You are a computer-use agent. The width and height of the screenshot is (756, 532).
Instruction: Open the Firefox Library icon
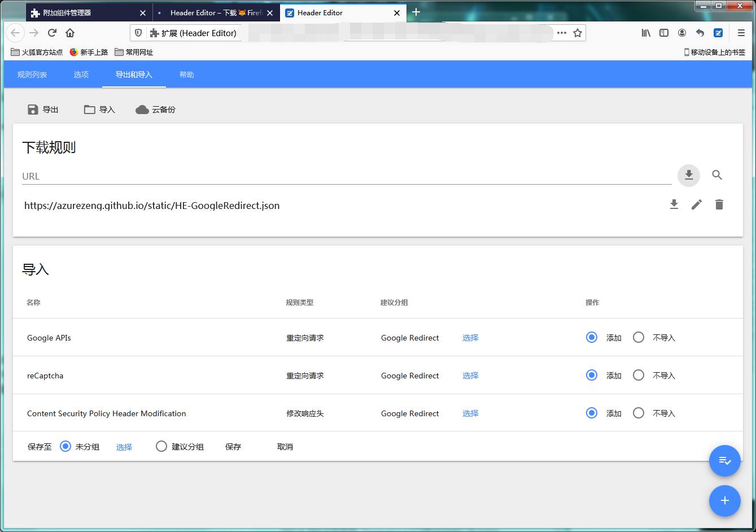click(646, 33)
